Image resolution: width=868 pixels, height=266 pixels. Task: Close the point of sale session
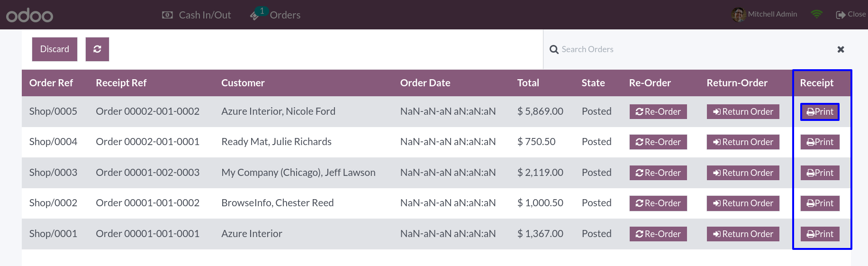(851, 14)
